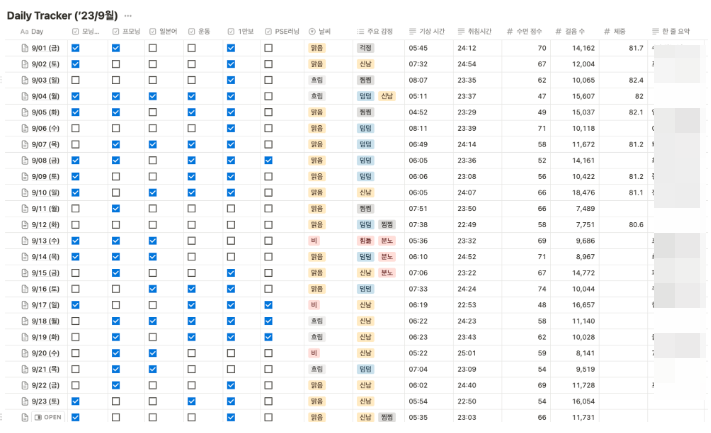Check 1만보 checkbox in 9/12 row

click(x=231, y=225)
